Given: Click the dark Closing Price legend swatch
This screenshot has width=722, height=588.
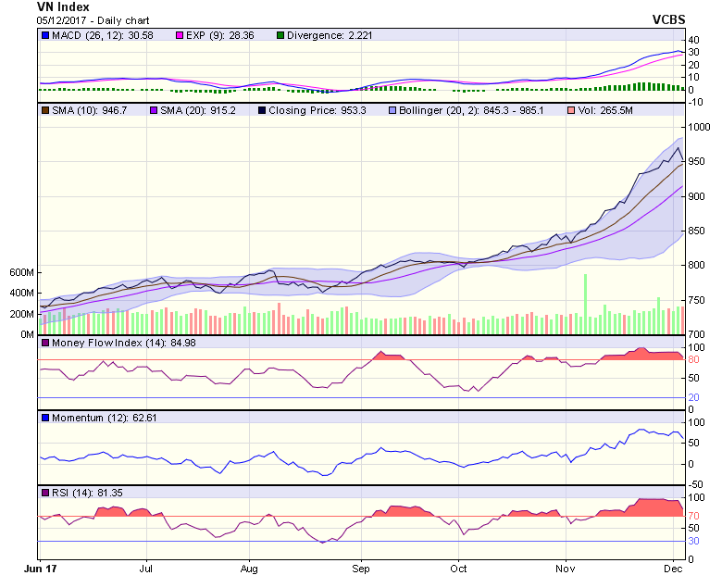Looking at the screenshot, I should point(264,110).
